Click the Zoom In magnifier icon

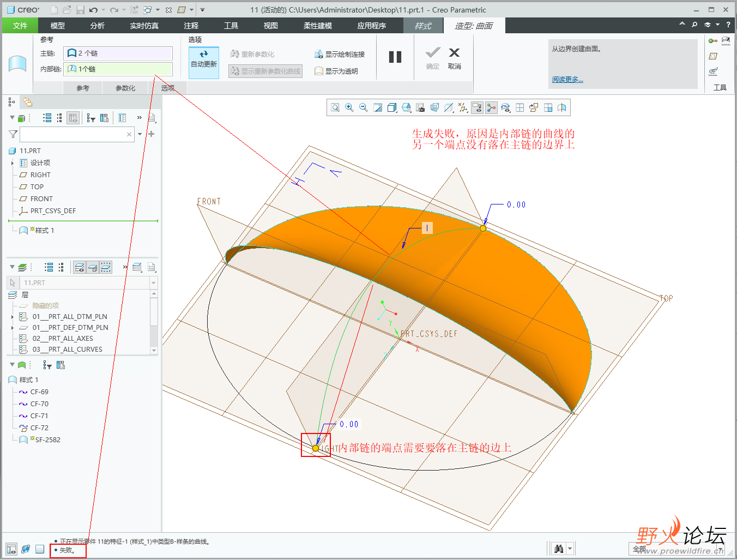coord(349,108)
